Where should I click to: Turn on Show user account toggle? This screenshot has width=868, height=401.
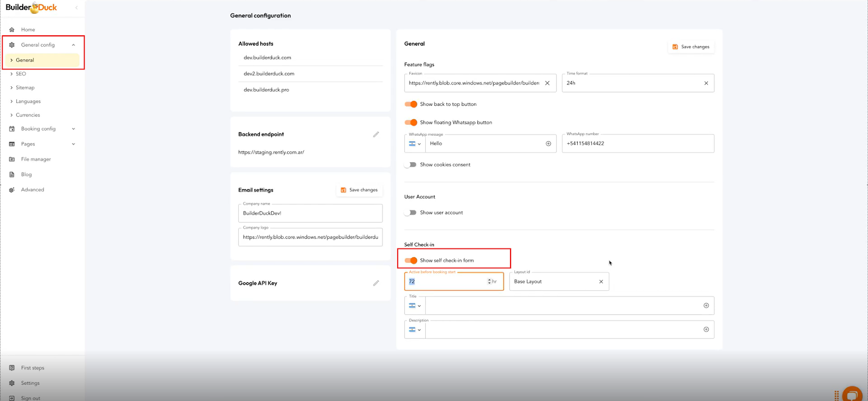click(411, 213)
